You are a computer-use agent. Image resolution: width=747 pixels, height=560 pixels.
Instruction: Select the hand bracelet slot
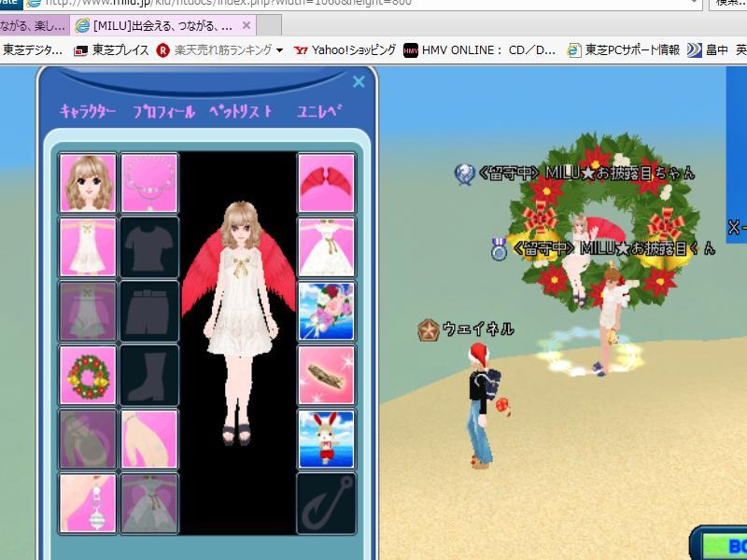149,439
